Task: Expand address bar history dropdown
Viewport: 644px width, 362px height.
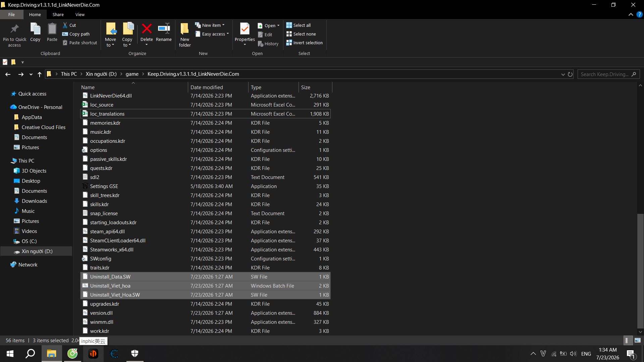Action: pos(563,74)
